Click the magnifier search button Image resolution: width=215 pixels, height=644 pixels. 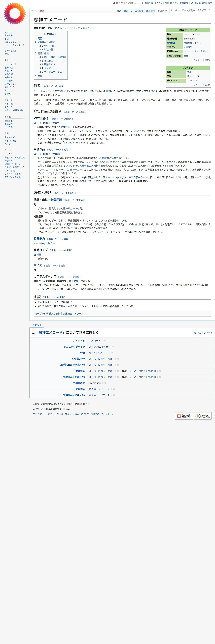[210, 11]
